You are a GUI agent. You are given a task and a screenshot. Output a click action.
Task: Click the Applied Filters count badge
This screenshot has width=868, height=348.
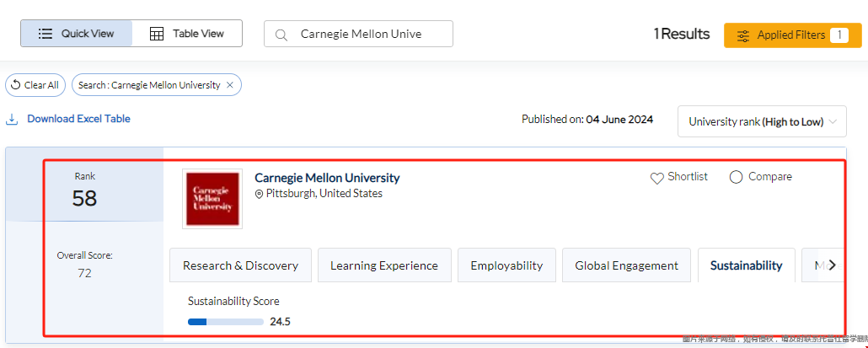click(839, 35)
